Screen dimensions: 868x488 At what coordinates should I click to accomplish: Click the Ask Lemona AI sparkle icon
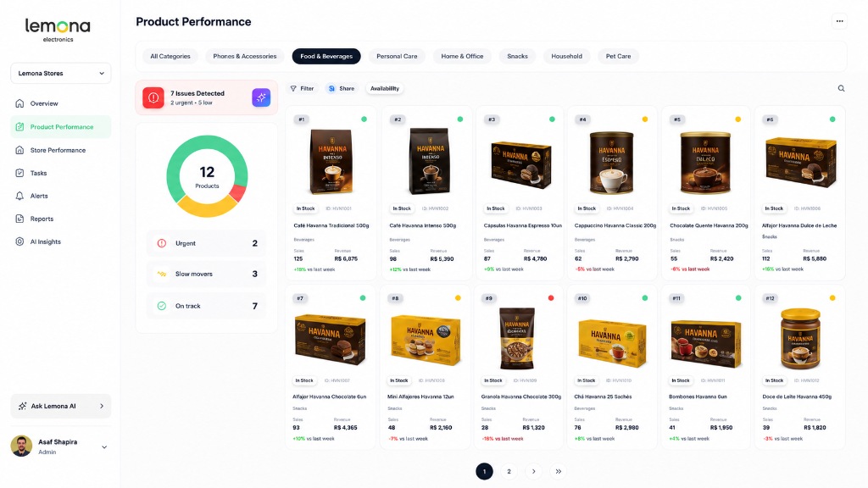pos(22,406)
